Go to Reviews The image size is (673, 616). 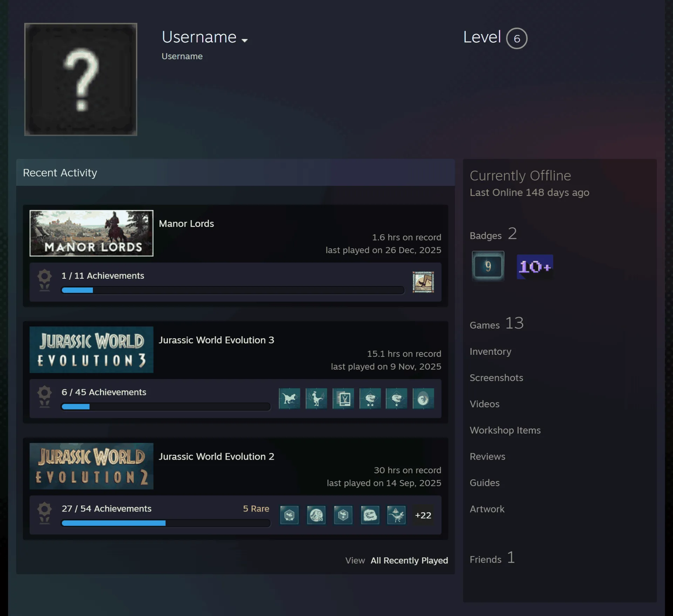pyautogui.click(x=488, y=456)
